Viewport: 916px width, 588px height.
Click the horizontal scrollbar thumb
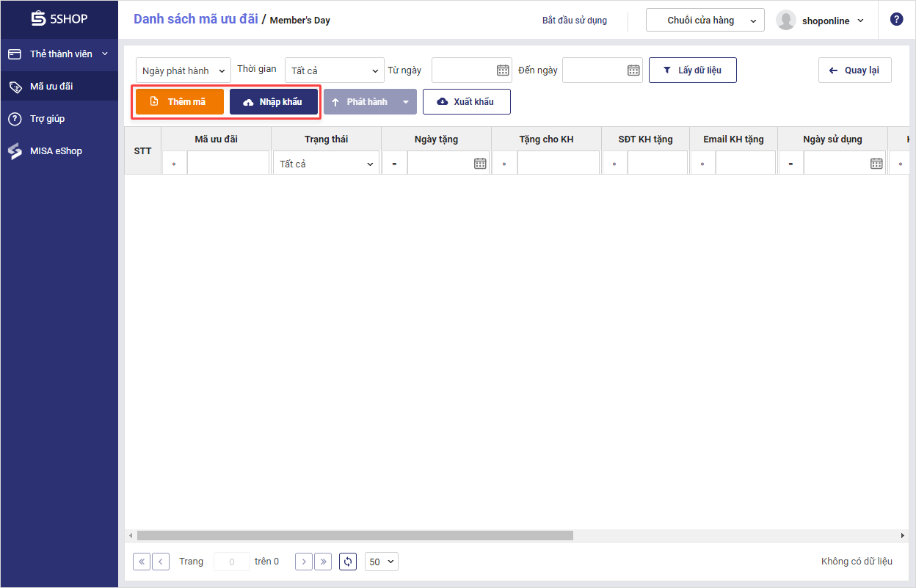(355, 536)
